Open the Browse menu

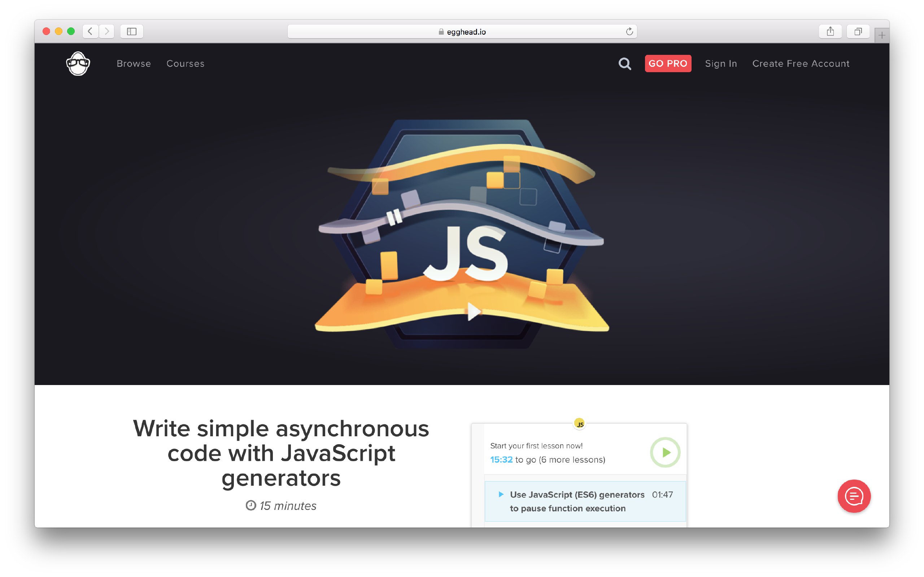click(x=134, y=64)
